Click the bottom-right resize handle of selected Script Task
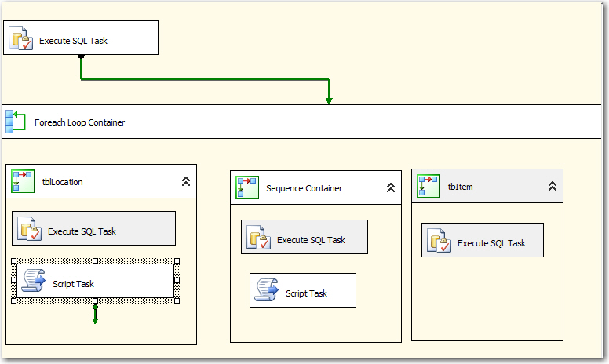609x364 pixels. pyautogui.click(x=177, y=300)
